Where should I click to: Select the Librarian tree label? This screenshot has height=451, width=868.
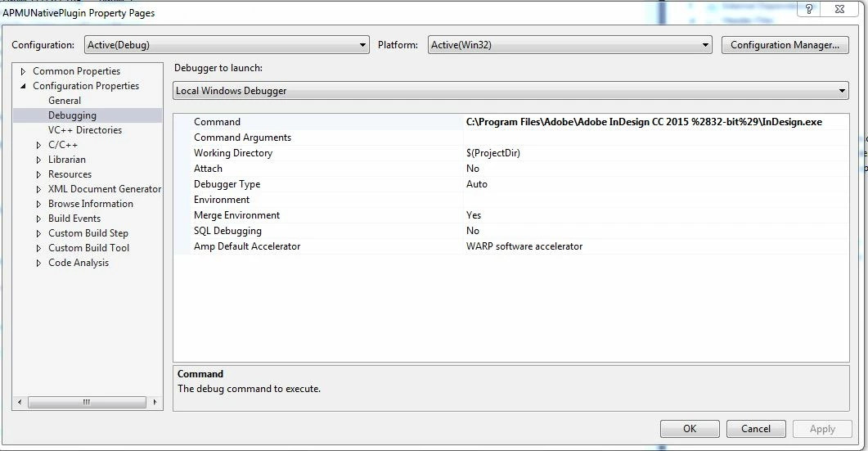(67, 160)
